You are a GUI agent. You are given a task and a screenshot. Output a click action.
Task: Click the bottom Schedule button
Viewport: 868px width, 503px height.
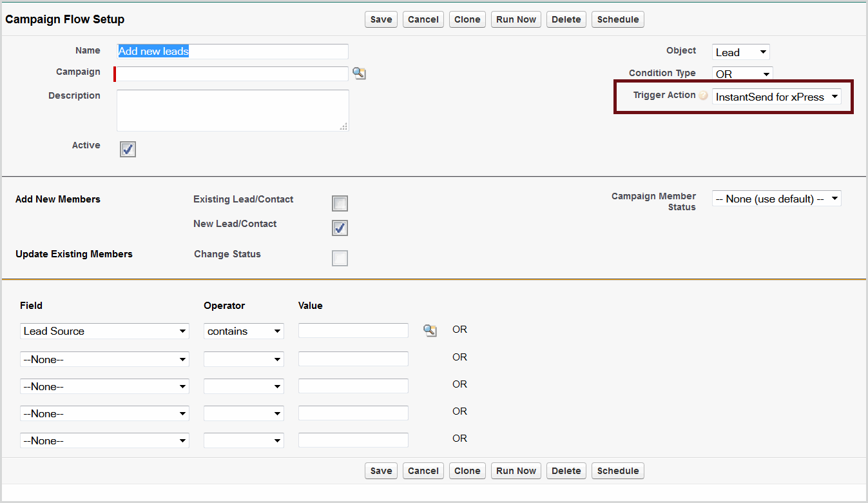(x=617, y=471)
